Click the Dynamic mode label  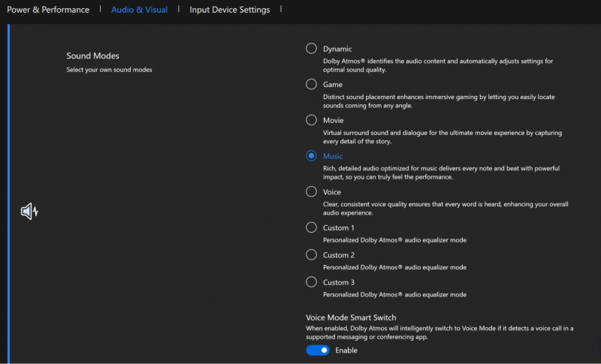tap(337, 49)
